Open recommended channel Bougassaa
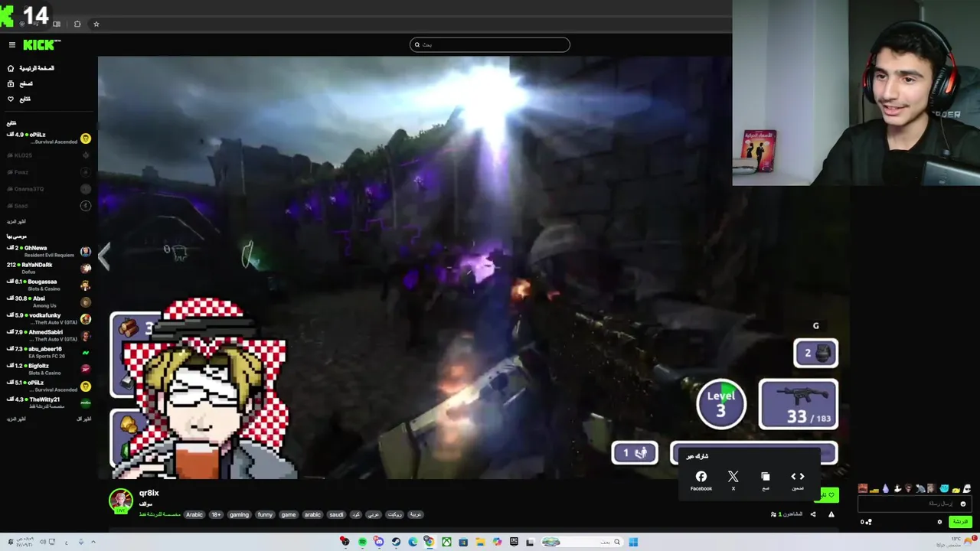This screenshot has height=551, width=980. pos(49,285)
